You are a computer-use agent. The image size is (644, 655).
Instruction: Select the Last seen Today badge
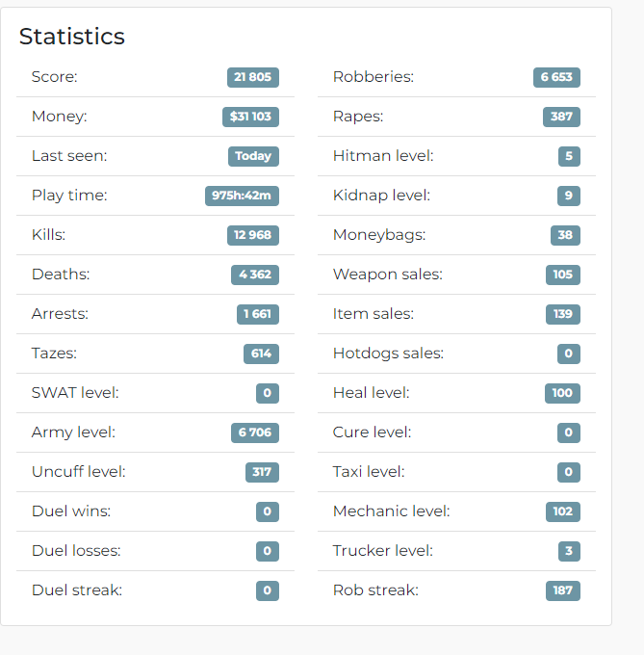point(253,156)
